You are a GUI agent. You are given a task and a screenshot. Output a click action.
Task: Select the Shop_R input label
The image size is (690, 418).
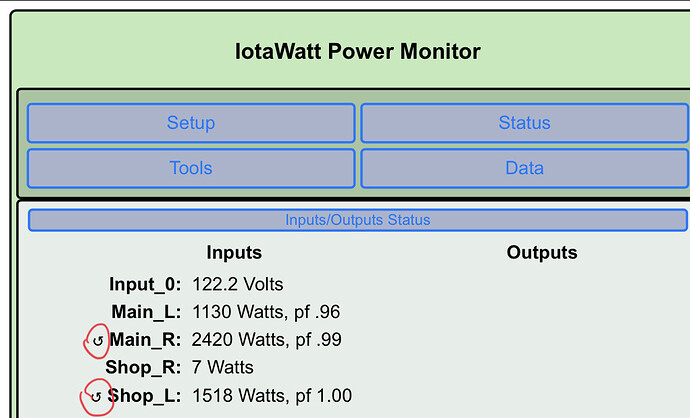tap(143, 367)
